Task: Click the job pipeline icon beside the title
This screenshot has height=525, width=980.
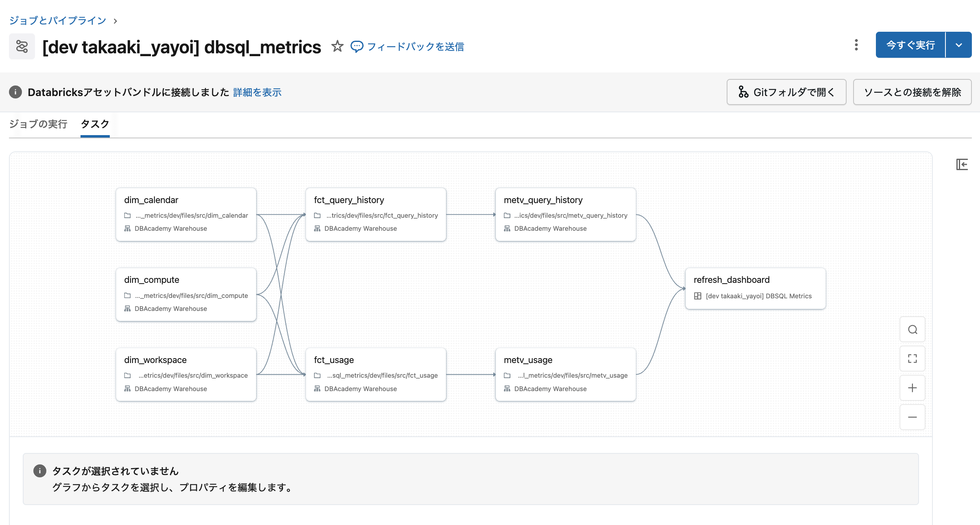Action: click(22, 46)
